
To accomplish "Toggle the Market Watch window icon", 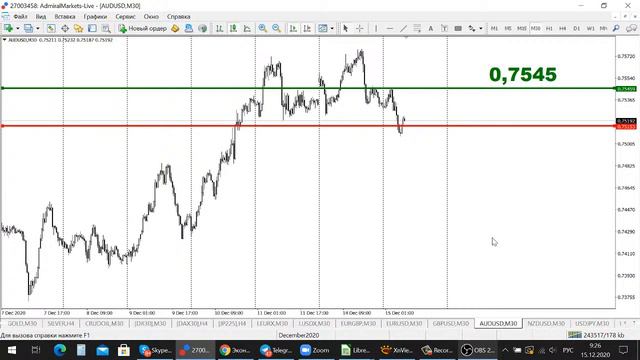I will pyautogui.click(x=51, y=28).
